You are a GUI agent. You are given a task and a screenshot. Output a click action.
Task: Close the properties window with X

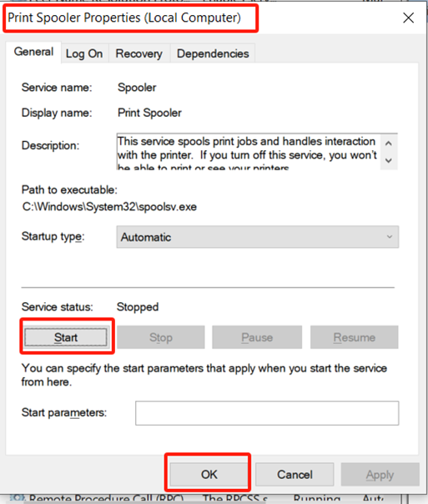coord(409,18)
